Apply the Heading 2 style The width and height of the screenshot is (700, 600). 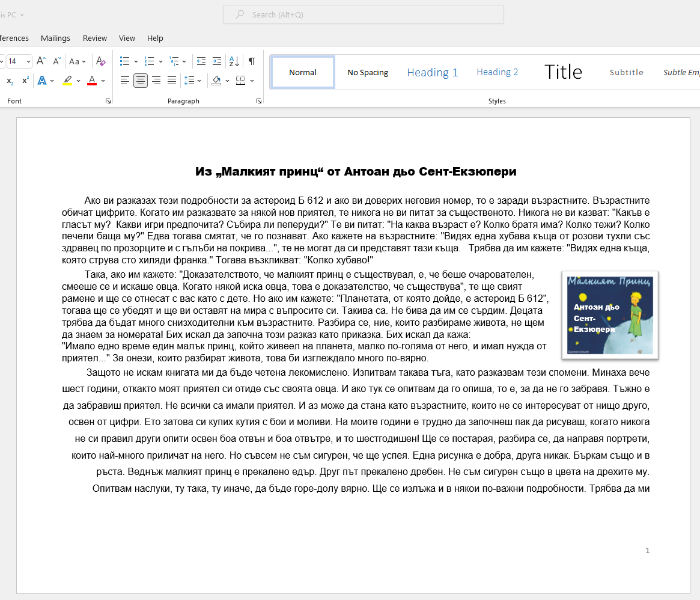point(498,72)
